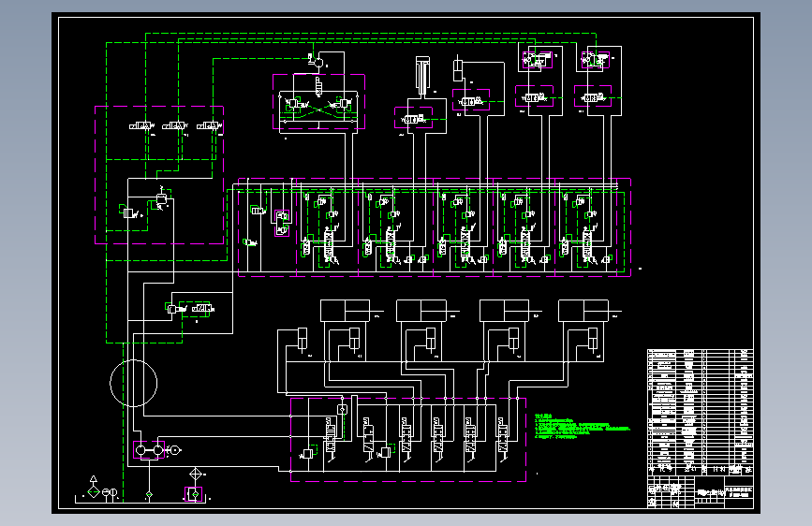This screenshot has height=526, width=812.
Task: Pick the small square check valve in lower manifold
Action: [x=342, y=410]
